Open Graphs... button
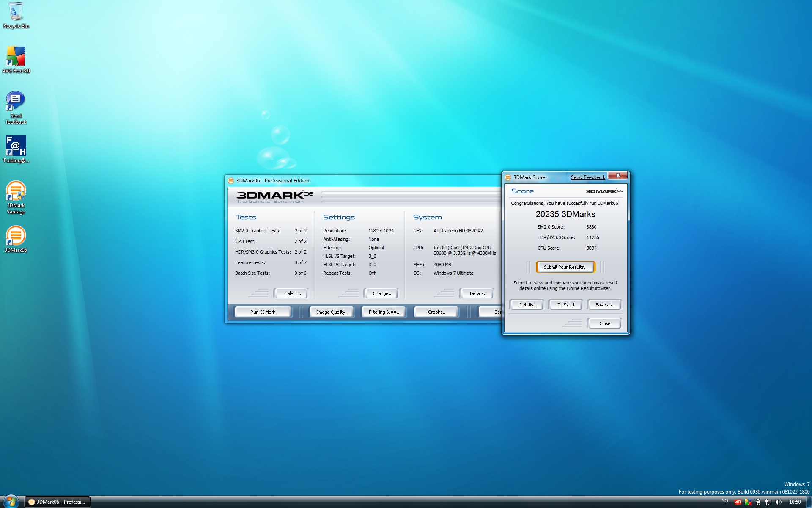Screen dimensions: 812x508 (x=437, y=312)
